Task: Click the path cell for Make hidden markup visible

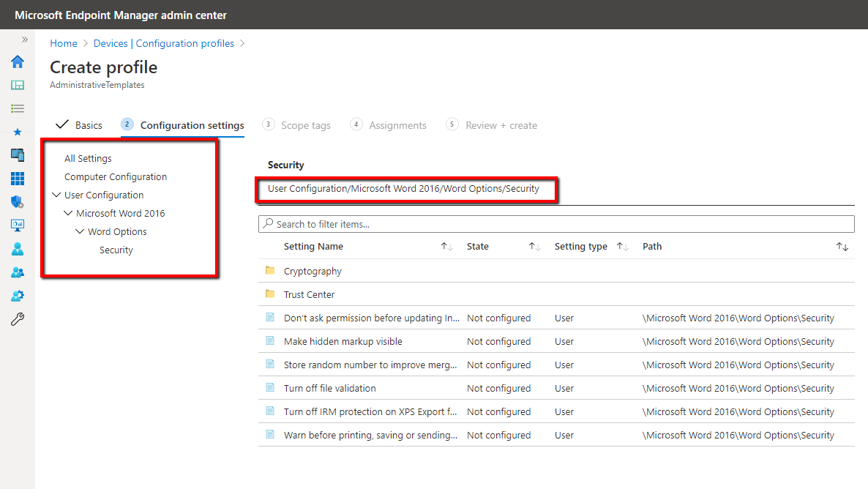Action: click(x=738, y=342)
